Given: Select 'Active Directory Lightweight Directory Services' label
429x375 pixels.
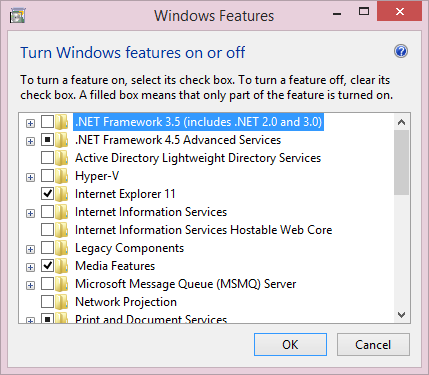Looking at the screenshot, I should (x=198, y=158).
